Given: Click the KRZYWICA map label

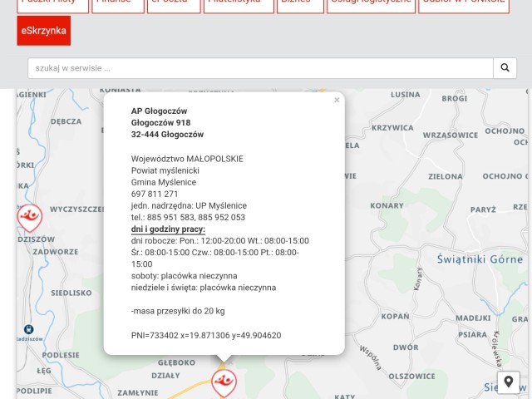Looking at the screenshot, I should 392,128.
